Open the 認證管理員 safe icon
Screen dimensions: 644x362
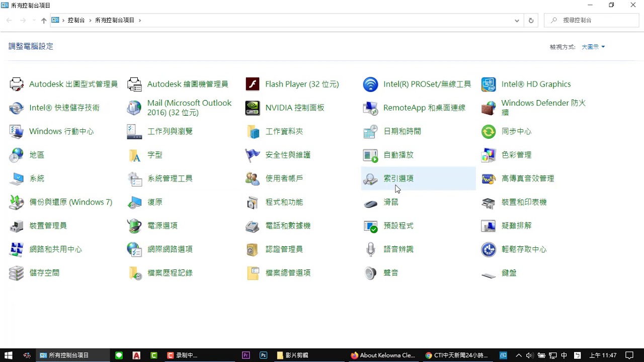(253, 249)
